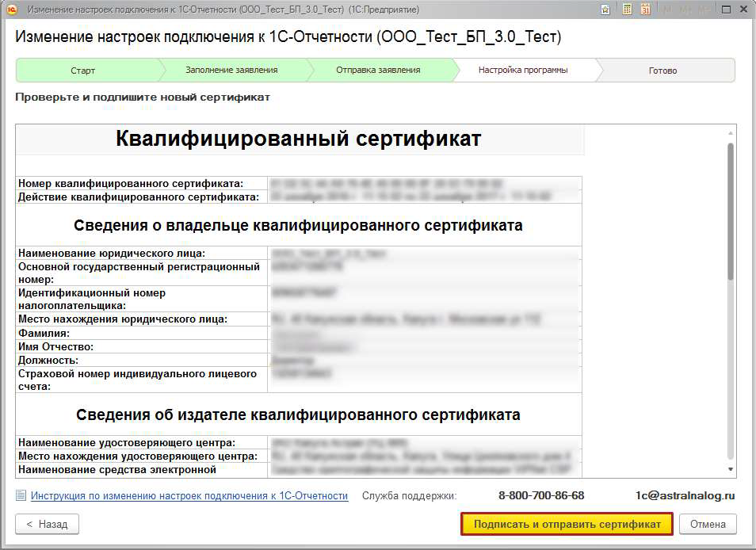This screenshot has height=550, width=756.
Task: Click the Должность label
Action: pos(48,360)
